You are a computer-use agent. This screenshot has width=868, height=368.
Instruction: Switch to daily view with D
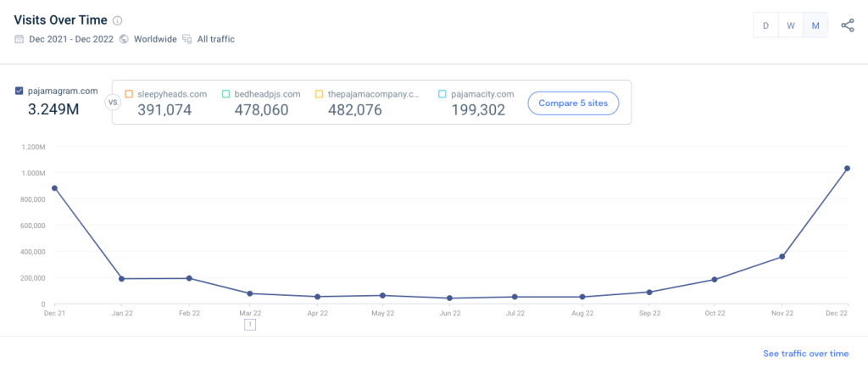pos(765,25)
